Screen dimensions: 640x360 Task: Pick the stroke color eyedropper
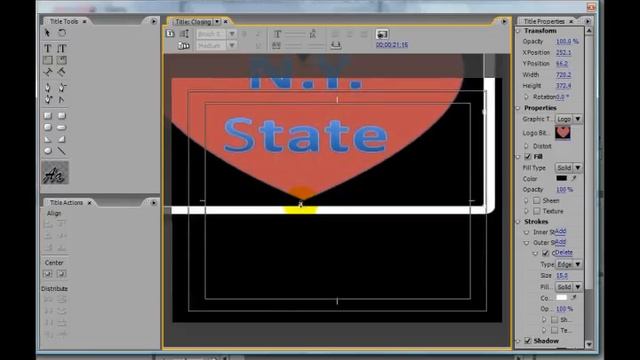[574, 298]
